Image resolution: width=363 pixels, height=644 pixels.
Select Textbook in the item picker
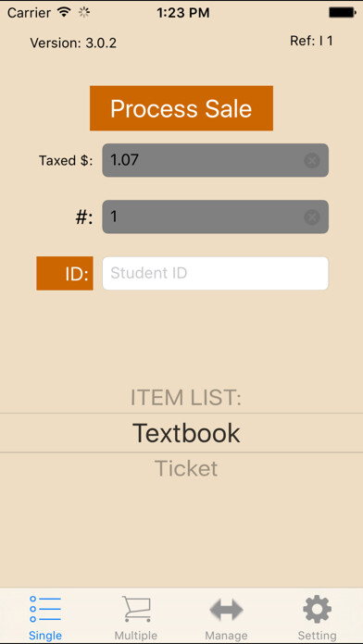[186, 433]
